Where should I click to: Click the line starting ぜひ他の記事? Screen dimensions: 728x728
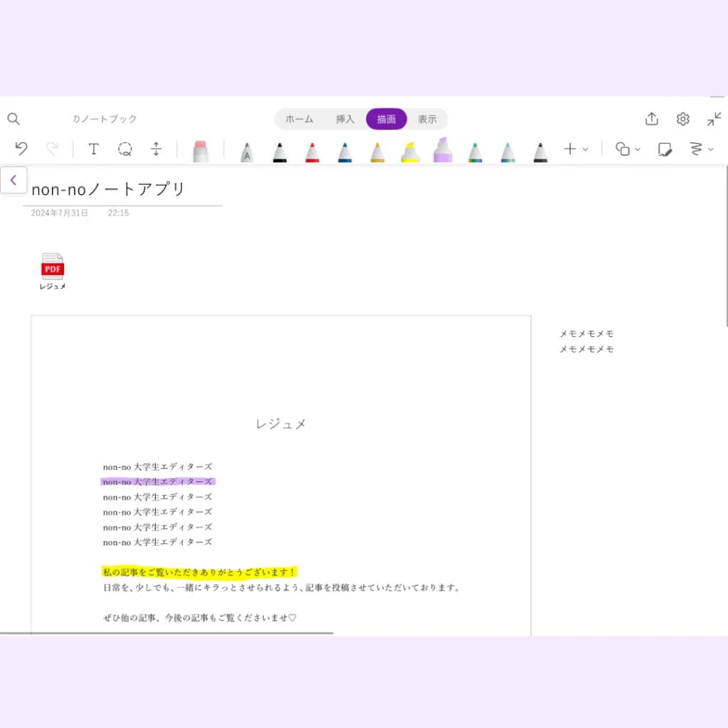[x=200, y=618]
